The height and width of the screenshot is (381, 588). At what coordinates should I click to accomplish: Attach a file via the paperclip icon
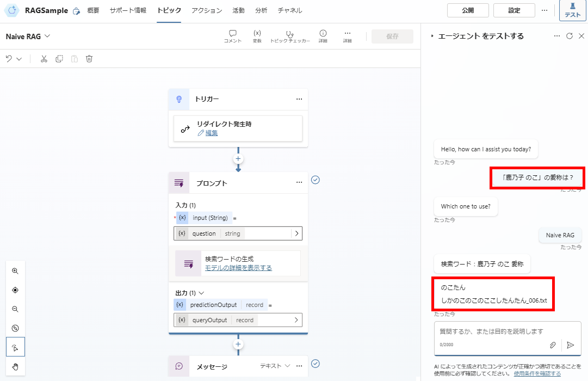click(x=553, y=345)
